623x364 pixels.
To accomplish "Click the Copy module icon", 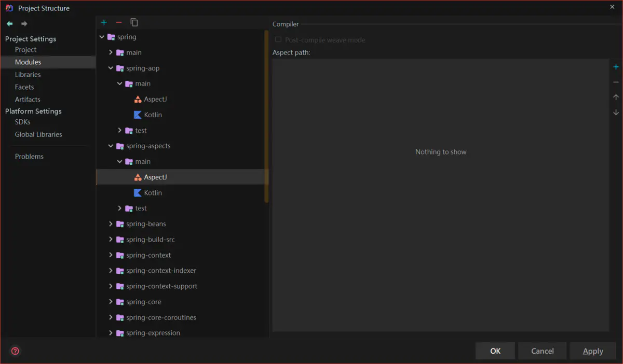I will pyautogui.click(x=134, y=22).
